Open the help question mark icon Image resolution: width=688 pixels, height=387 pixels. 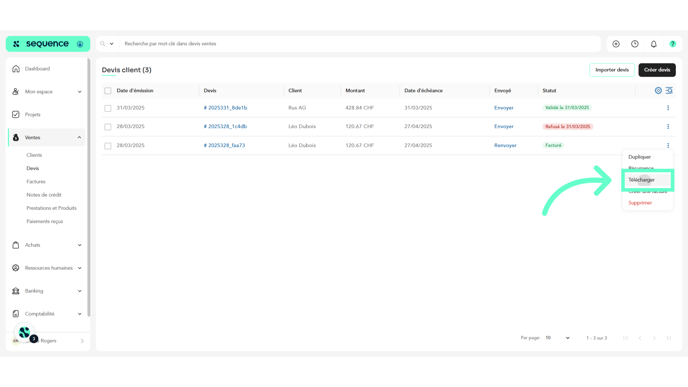click(673, 44)
